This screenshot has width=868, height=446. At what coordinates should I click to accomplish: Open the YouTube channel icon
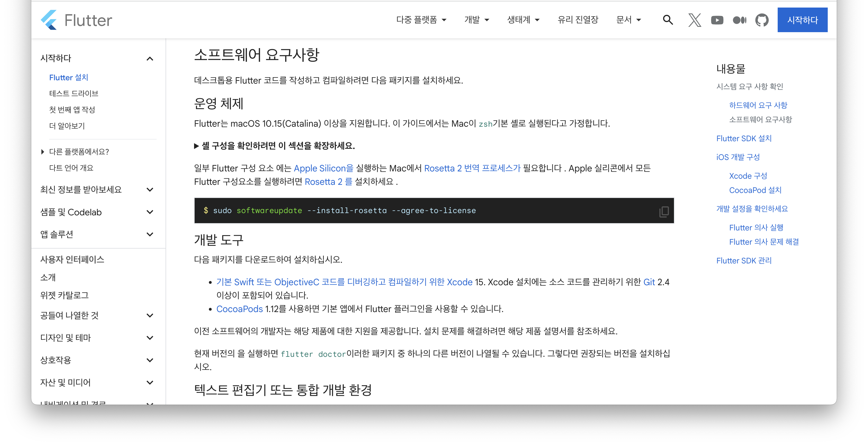pyautogui.click(x=717, y=20)
